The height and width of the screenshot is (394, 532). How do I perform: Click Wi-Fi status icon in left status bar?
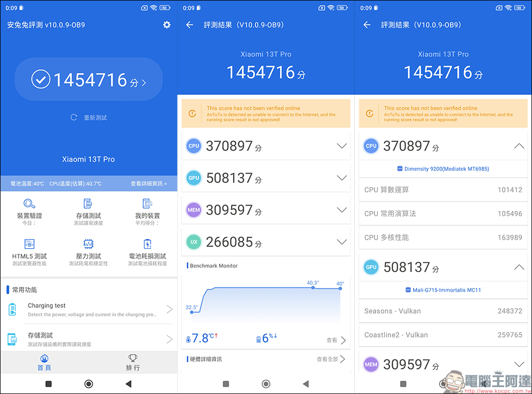pos(154,8)
